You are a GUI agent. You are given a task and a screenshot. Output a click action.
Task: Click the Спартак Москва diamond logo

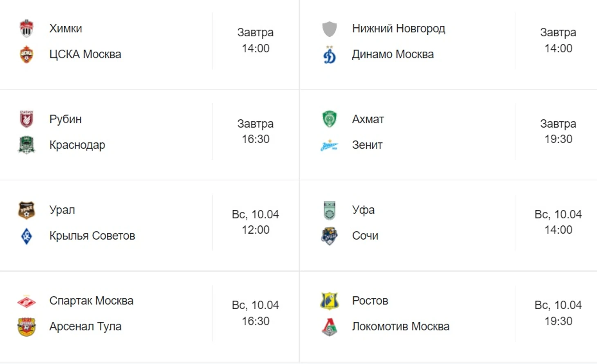pyautogui.click(x=27, y=301)
